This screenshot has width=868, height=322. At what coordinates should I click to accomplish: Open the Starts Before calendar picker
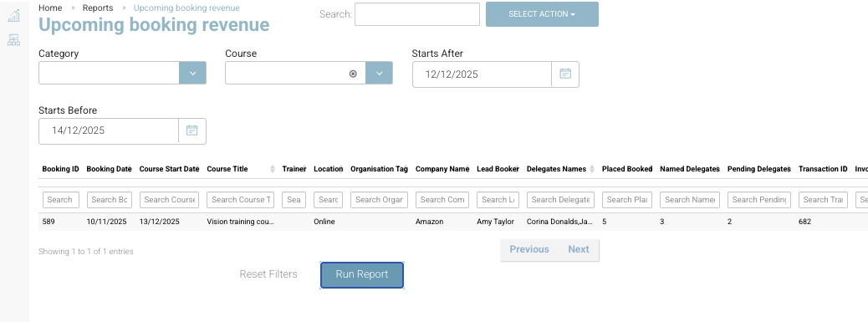click(x=192, y=131)
